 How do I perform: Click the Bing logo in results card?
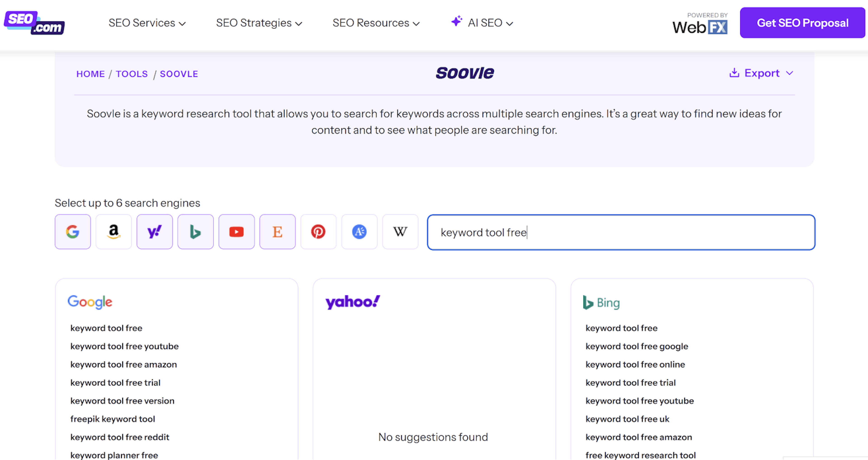(601, 303)
